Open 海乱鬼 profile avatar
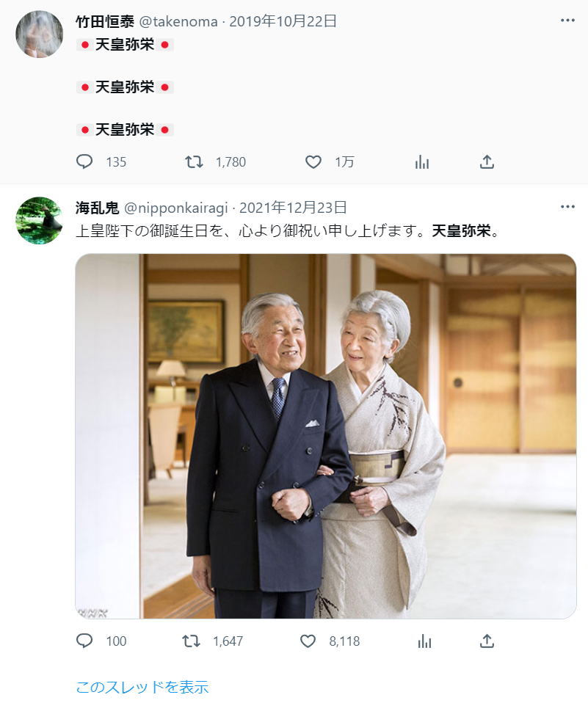588x703 pixels. [x=40, y=220]
